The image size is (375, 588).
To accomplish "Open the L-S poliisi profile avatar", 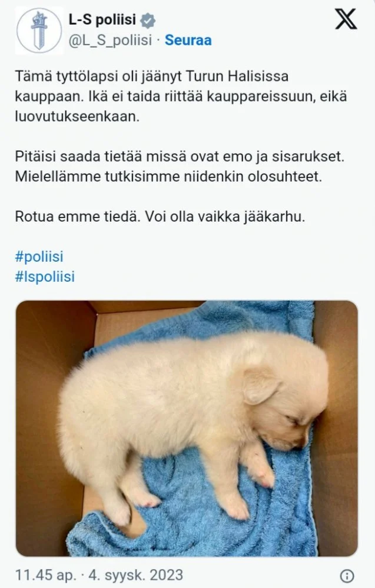I will pyautogui.click(x=39, y=31).
